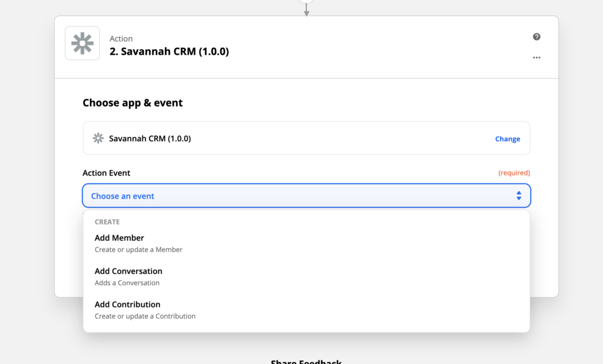Select the Add Member event
The image size is (603, 364).
[x=306, y=244]
